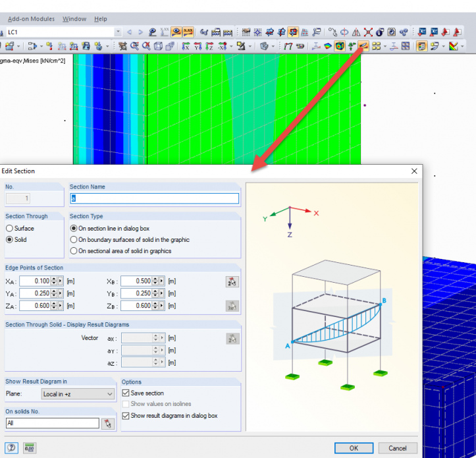Toggle the show results eye icon

pyautogui.click(x=176, y=32)
